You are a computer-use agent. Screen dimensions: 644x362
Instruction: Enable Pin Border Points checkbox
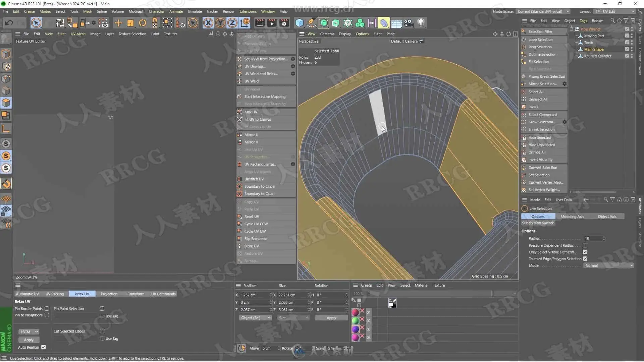(47, 309)
